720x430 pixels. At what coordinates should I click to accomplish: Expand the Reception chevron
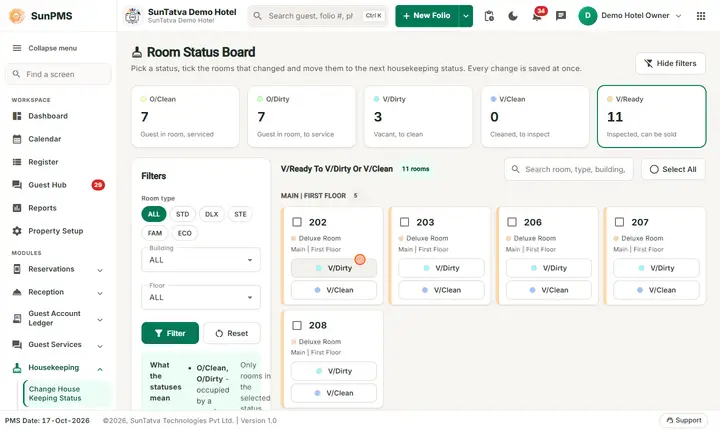point(100,293)
